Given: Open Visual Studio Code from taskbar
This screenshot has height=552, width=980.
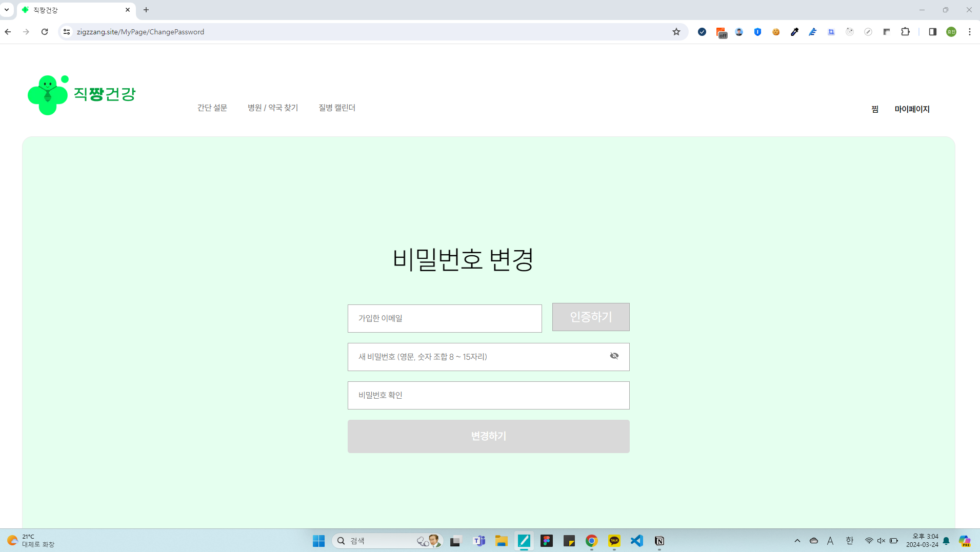Looking at the screenshot, I should pos(636,541).
